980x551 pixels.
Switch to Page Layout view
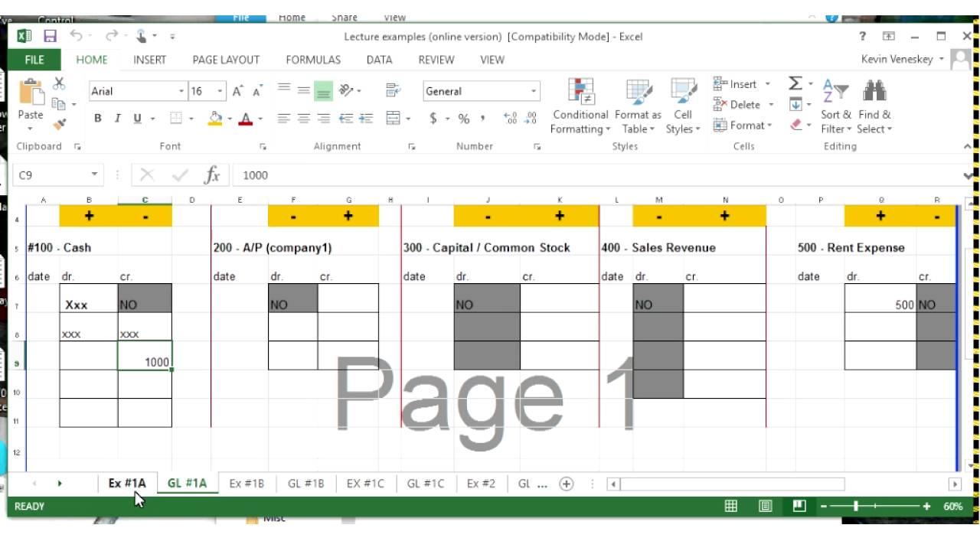pos(765,506)
